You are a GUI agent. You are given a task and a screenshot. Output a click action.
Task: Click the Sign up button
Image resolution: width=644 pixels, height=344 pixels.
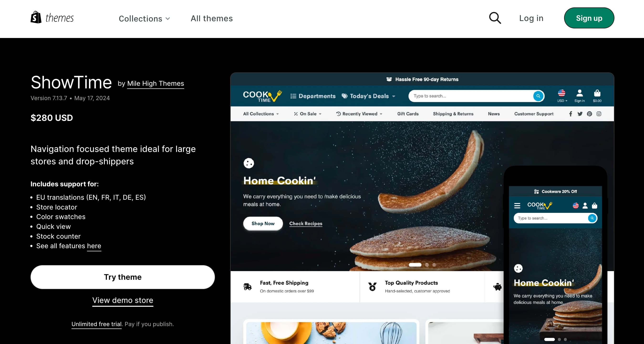(x=589, y=18)
